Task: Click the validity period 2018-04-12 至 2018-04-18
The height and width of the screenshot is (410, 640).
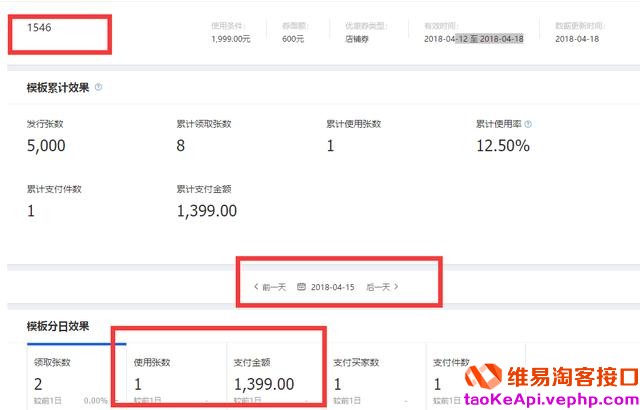Action: (474, 39)
